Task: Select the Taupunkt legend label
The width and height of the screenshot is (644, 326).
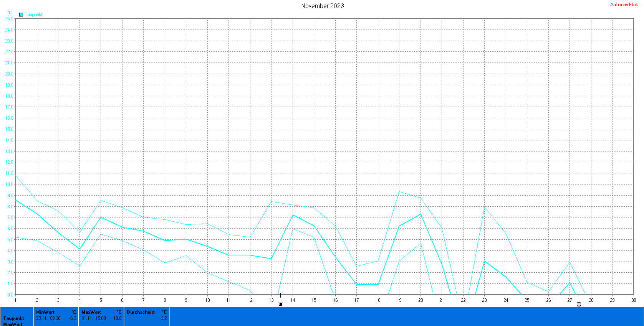Action: [34, 15]
